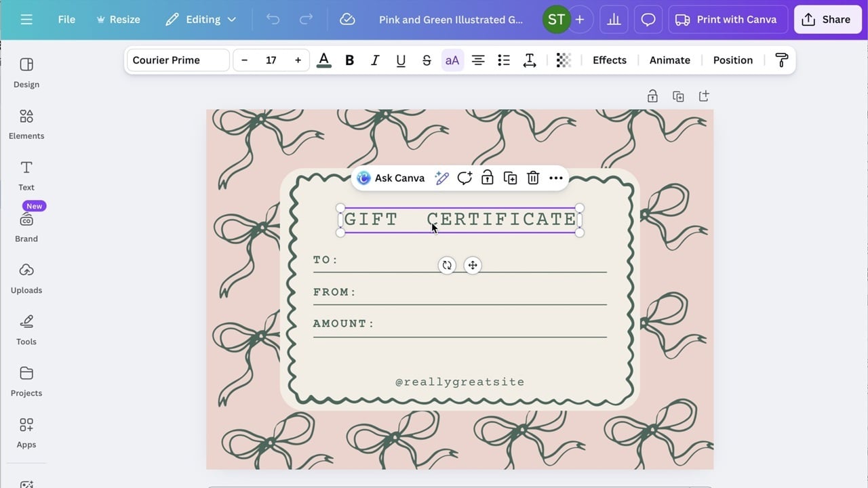868x488 pixels.
Task: Open the Resize option
Action: point(118,20)
